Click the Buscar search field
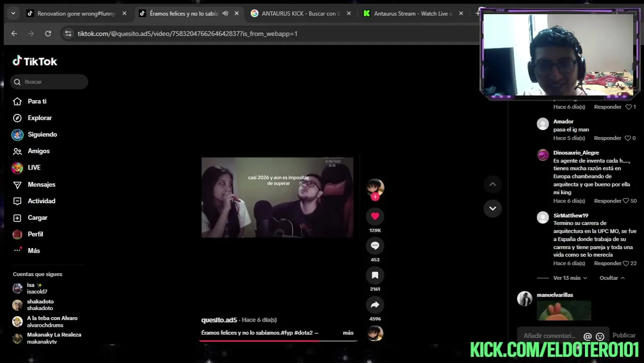 tap(49, 82)
